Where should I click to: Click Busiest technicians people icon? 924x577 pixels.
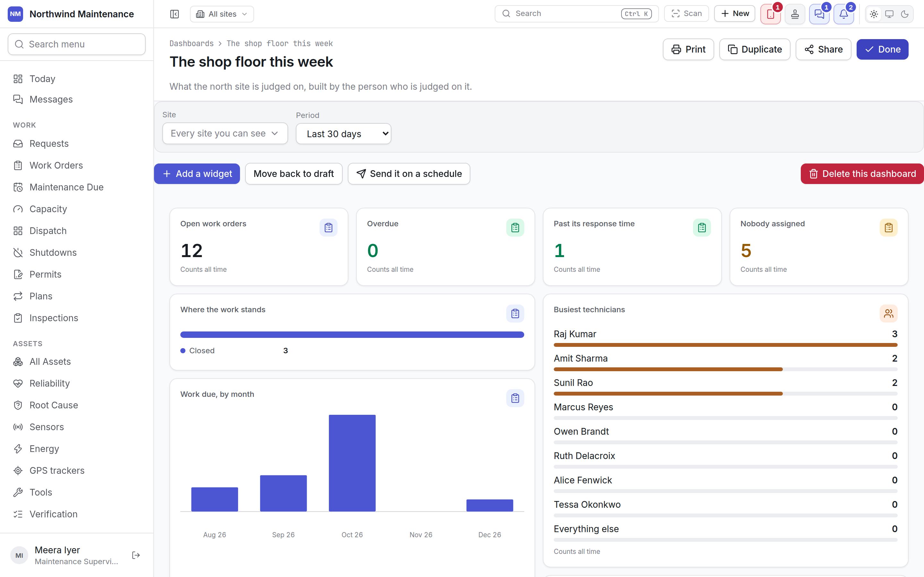(x=888, y=314)
